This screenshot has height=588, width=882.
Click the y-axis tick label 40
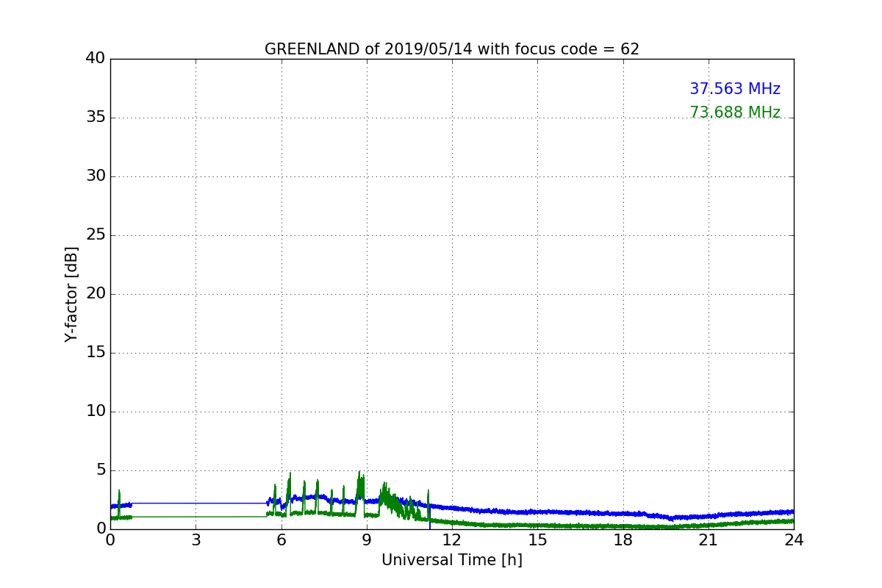tap(96, 59)
